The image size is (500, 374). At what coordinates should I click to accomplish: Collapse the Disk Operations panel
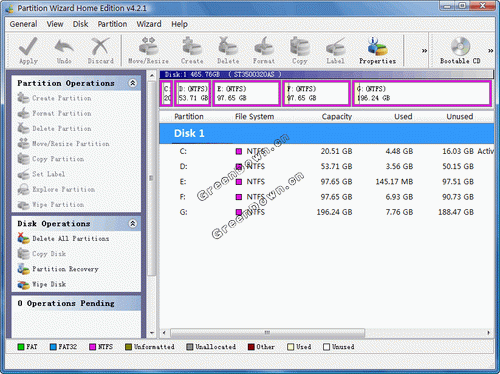(133, 223)
